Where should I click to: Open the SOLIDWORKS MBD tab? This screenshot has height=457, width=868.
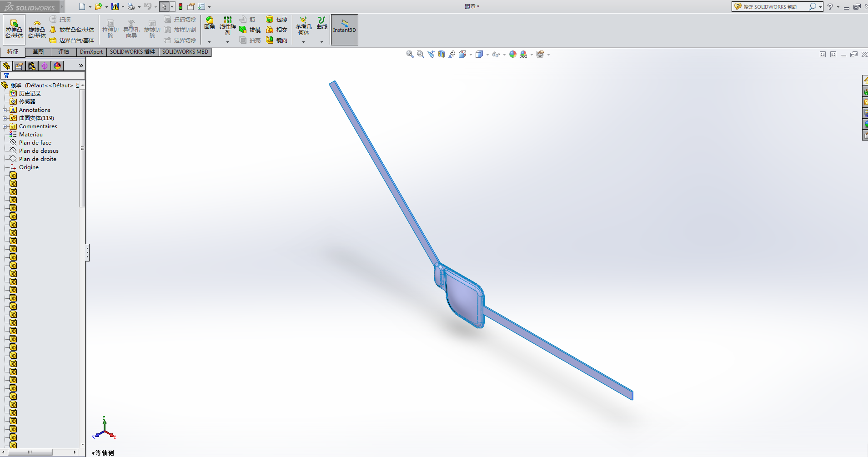click(185, 51)
